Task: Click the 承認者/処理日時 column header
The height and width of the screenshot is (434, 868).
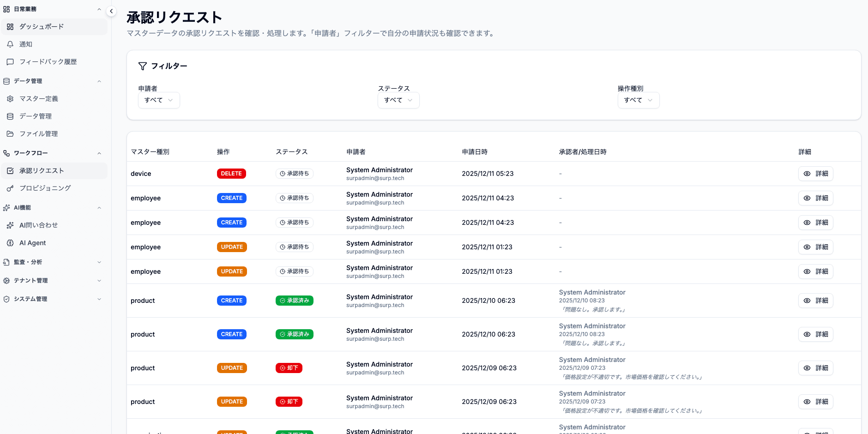Action: pyautogui.click(x=583, y=152)
